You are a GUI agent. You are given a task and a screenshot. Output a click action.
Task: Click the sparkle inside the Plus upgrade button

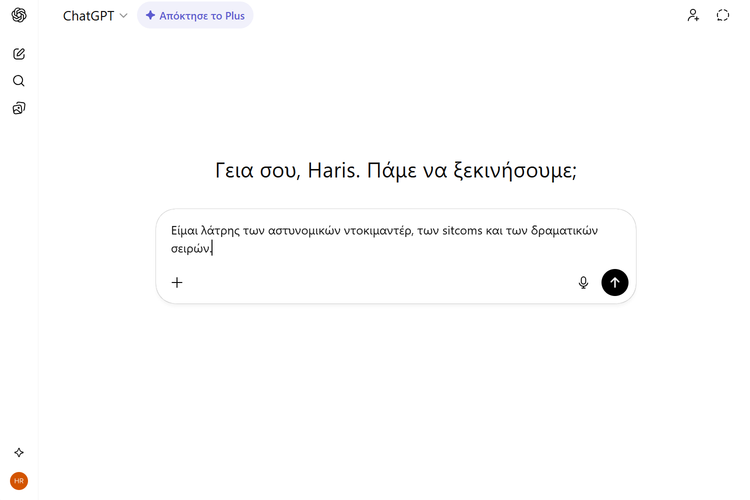tap(150, 16)
